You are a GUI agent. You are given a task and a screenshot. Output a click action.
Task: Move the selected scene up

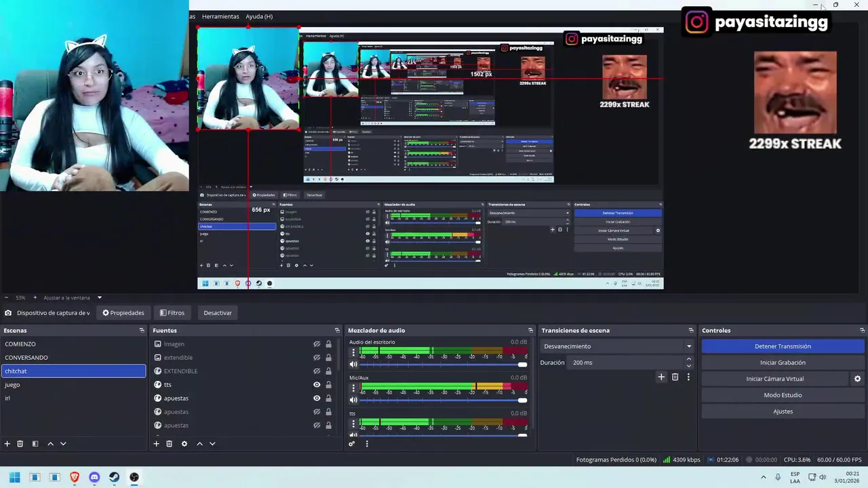[x=50, y=444]
